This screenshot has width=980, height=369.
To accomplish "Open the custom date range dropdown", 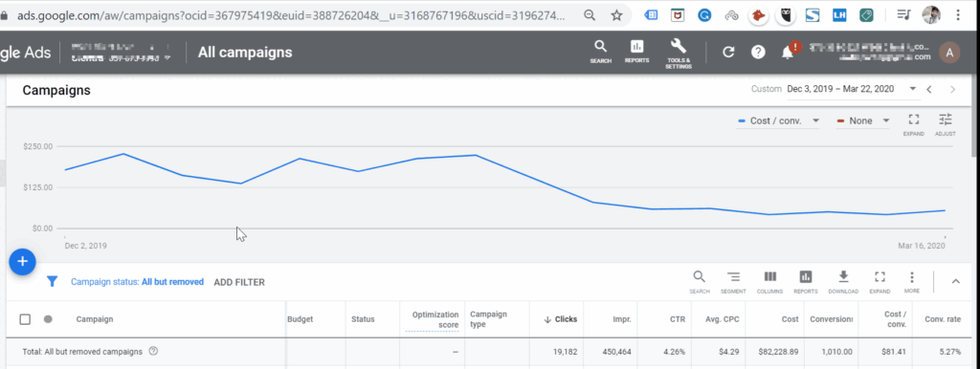I will [851, 89].
